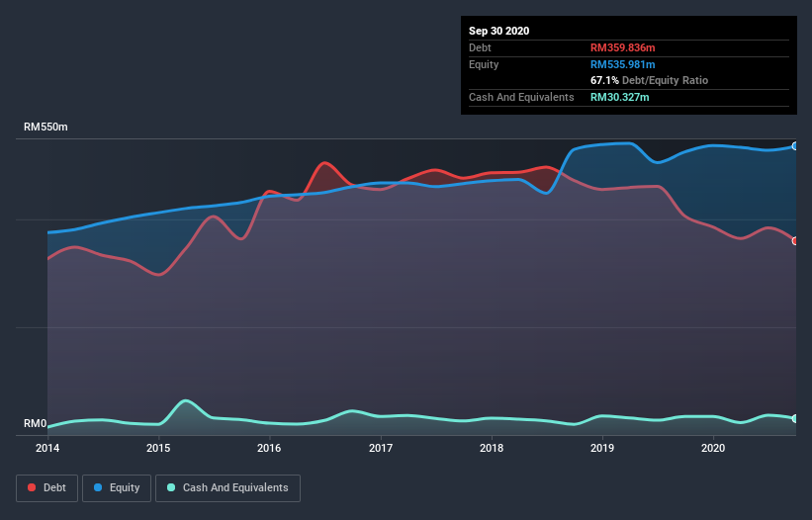Click the Debt label in tooltip

(480, 47)
